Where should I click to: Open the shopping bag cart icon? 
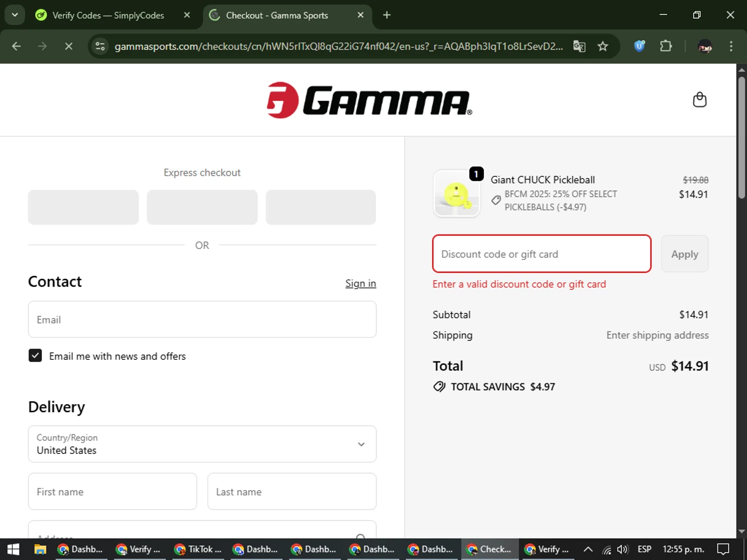700,100
